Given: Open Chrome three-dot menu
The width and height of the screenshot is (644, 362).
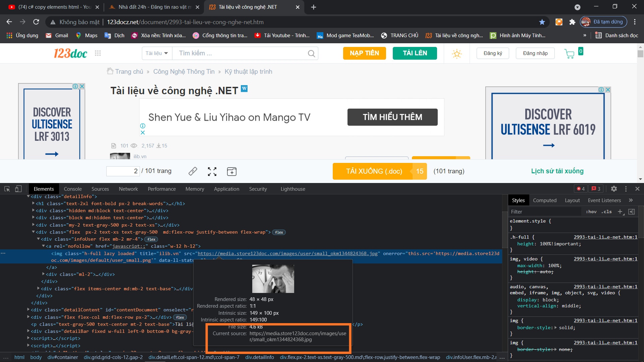Looking at the screenshot, I should click(x=635, y=22).
